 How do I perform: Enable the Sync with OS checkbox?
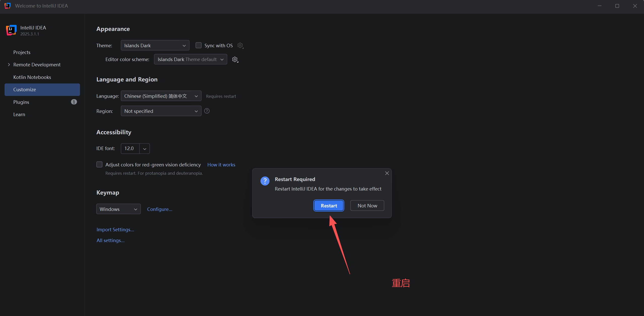click(199, 45)
